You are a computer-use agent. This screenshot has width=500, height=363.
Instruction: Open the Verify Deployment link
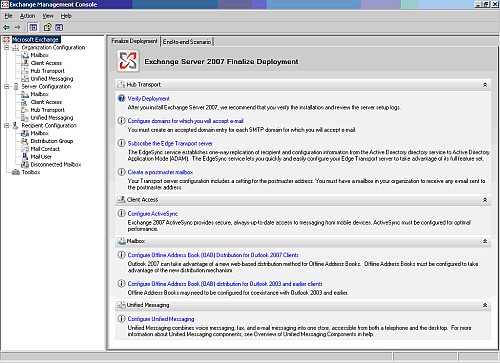[149, 99]
